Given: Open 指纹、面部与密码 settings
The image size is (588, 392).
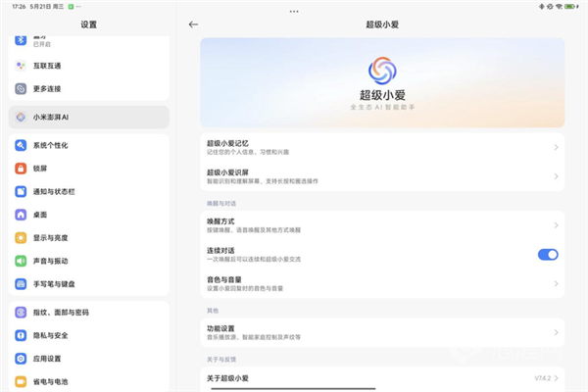Looking at the screenshot, I should (59, 313).
